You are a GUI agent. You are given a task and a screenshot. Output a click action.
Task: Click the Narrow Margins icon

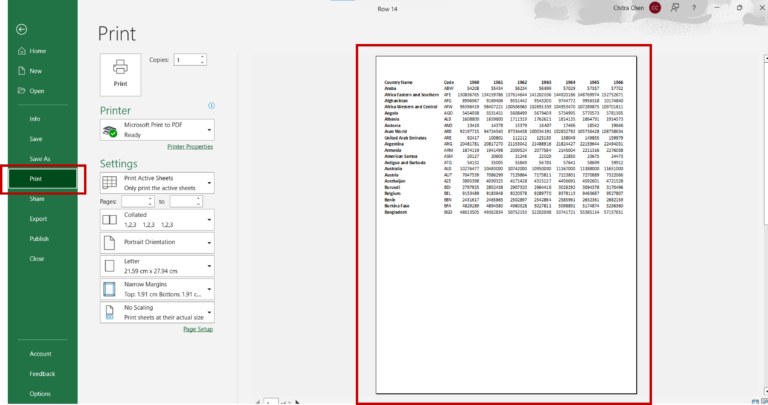109,289
